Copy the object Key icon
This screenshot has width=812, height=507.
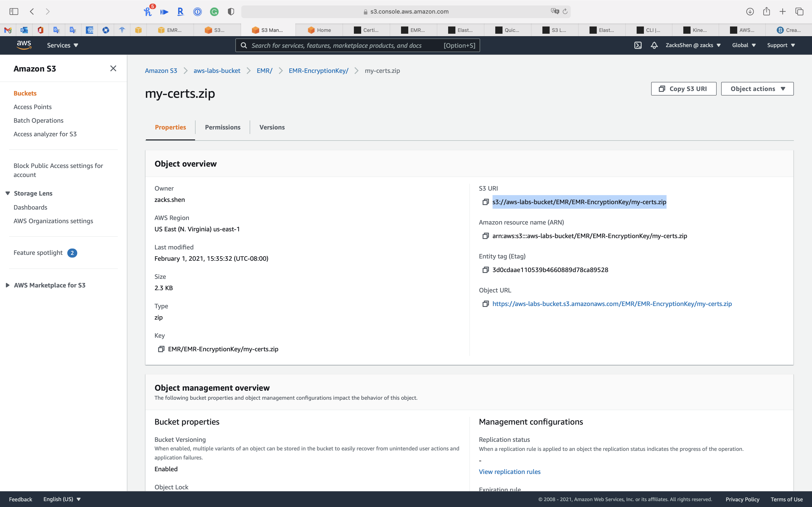coord(161,349)
